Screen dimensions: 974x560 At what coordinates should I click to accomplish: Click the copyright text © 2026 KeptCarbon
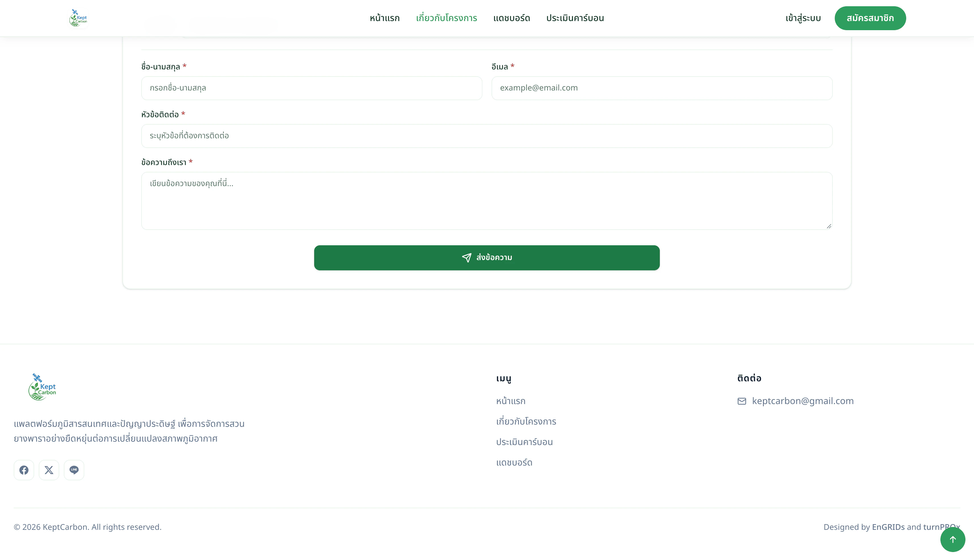point(88,527)
